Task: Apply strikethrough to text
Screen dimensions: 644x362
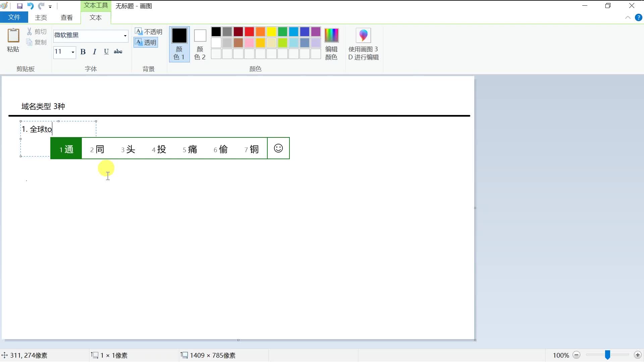Action: (x=118, y=52)
